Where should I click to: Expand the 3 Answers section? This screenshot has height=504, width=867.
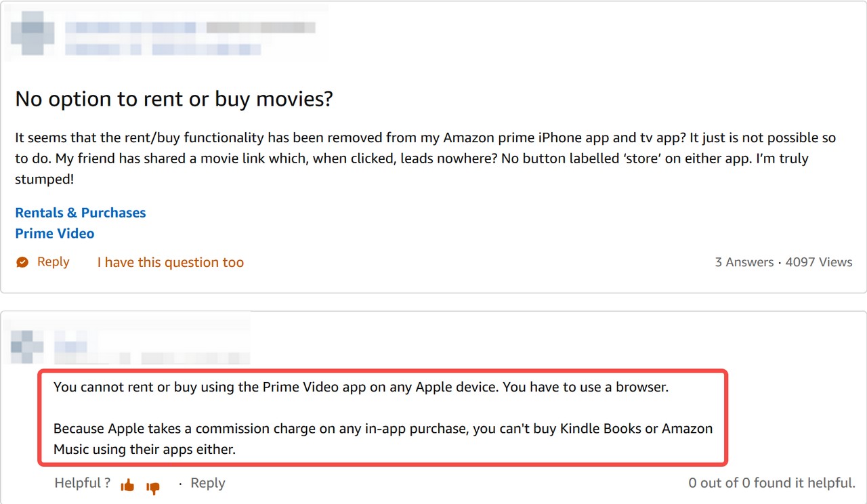(744, 262)
